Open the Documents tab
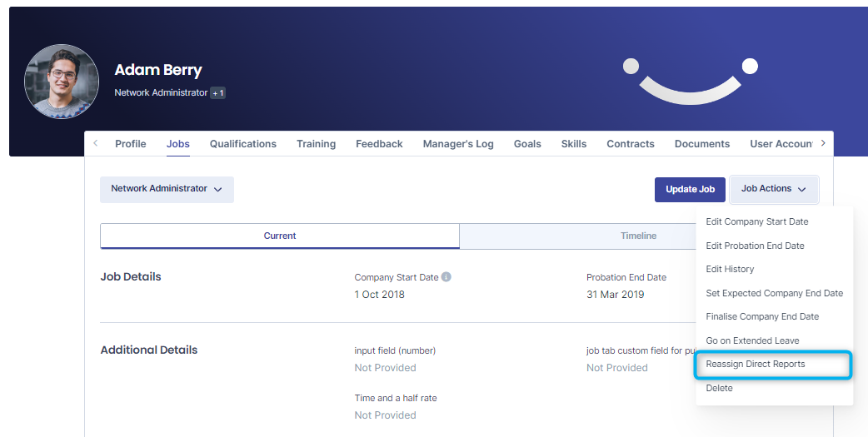 pos(702,144)
